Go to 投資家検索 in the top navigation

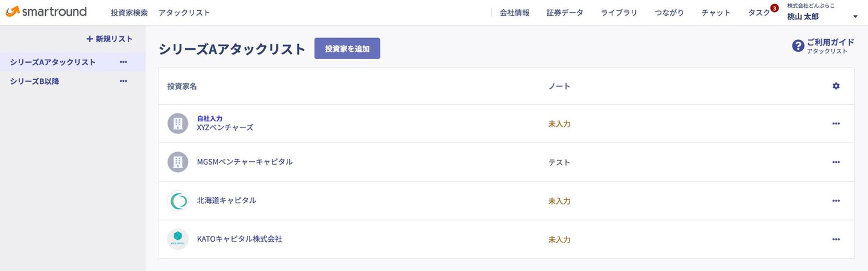click(x=129, y=13)
